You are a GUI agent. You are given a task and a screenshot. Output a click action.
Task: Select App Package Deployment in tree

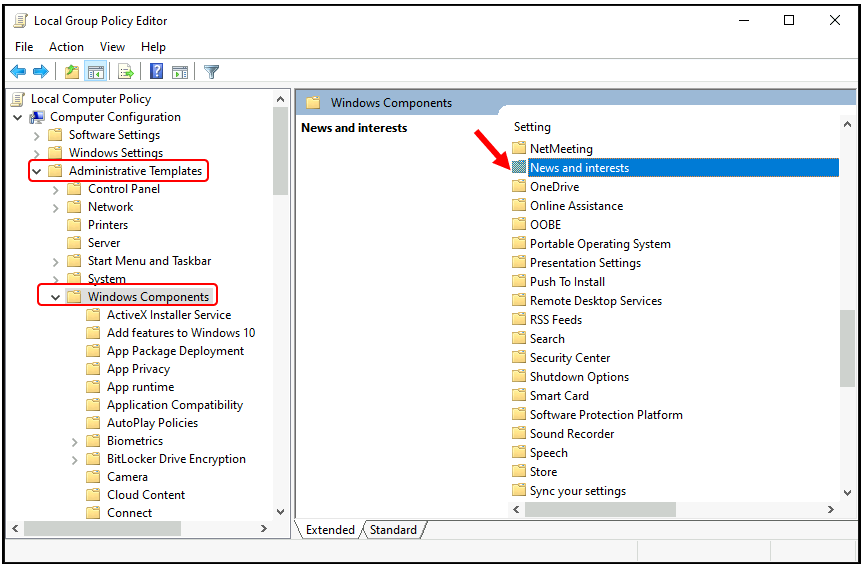(175, 351)
